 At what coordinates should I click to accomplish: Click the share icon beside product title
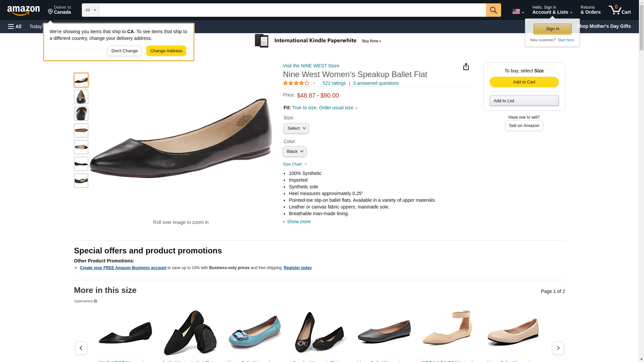[x=466, y=66]
